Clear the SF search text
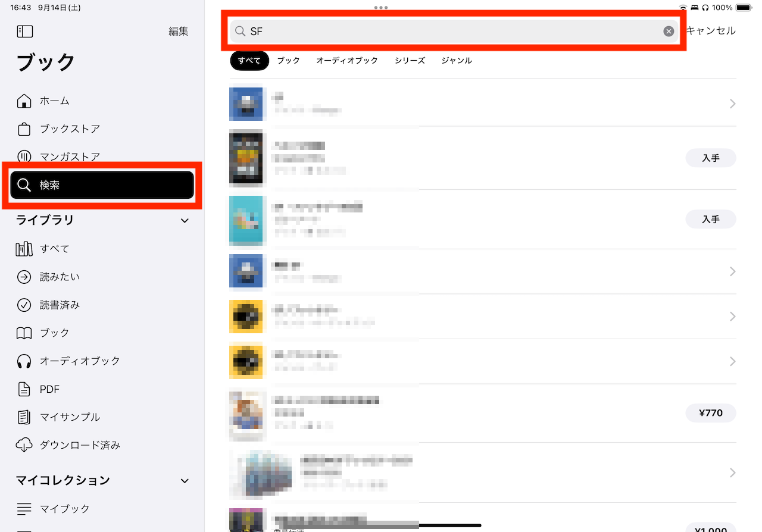 (669, 32)
